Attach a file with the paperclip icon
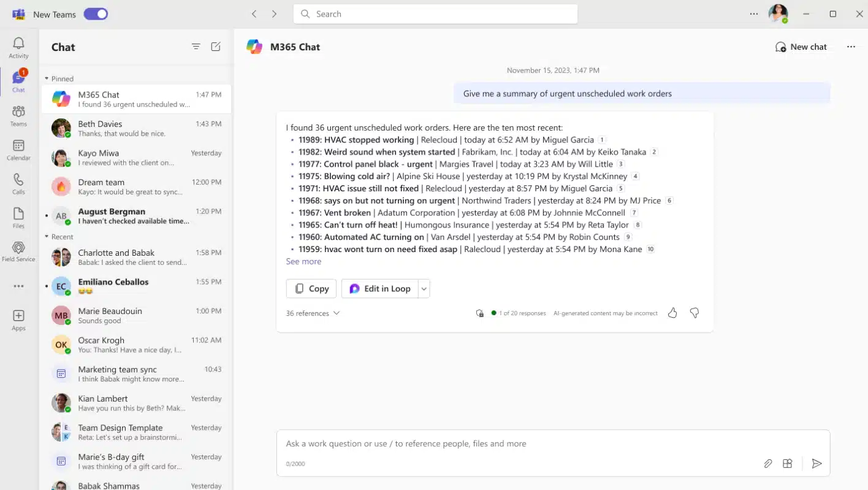Viewport: 868px width, 490px height. pos(768,464)
